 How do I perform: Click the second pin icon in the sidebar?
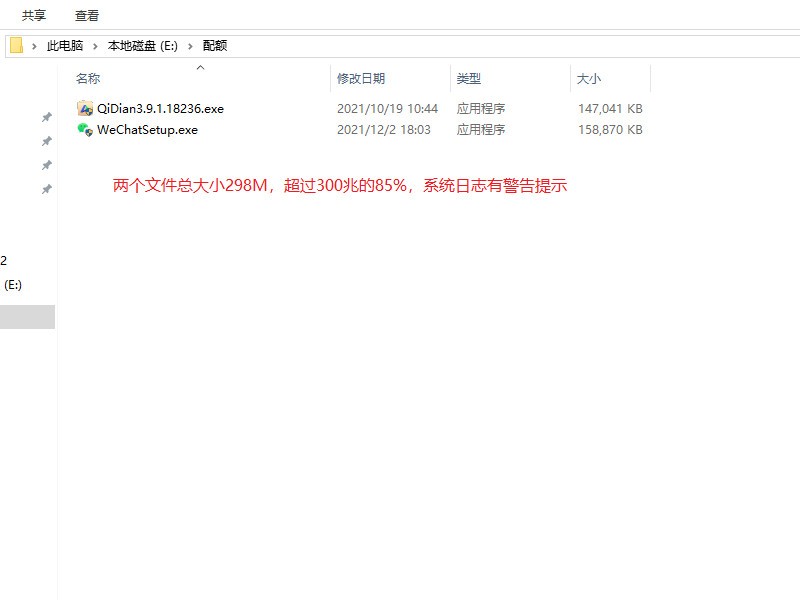click(46, 141)
